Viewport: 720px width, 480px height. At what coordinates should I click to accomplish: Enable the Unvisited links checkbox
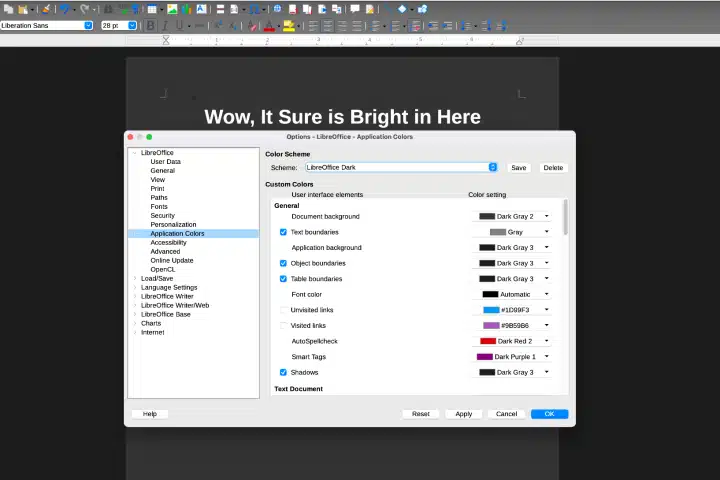[x=283, y=310]
